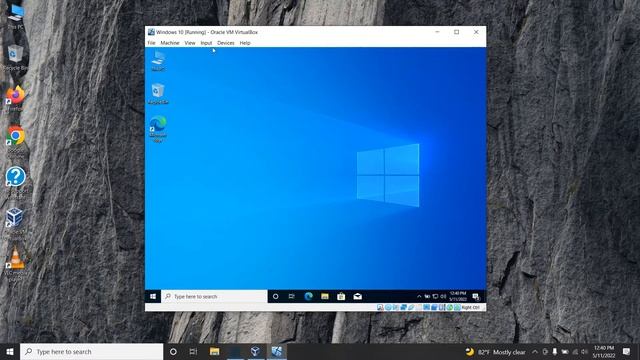
Task: Select This PC icon inside the VM desktop
Action: point(158,61)
